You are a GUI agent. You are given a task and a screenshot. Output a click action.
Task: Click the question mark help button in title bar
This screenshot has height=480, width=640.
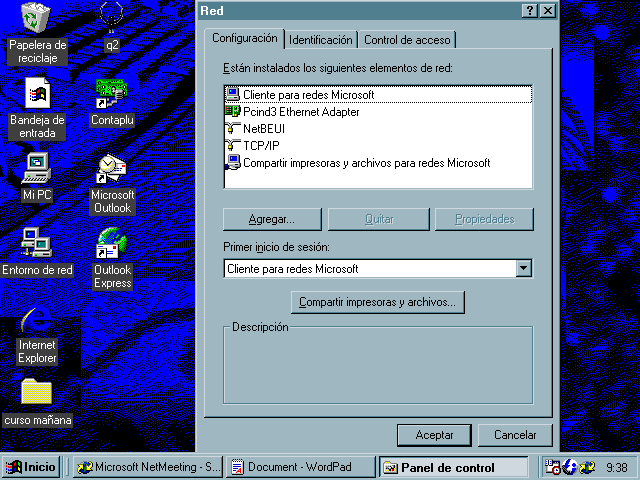click(x=530, y=11)
